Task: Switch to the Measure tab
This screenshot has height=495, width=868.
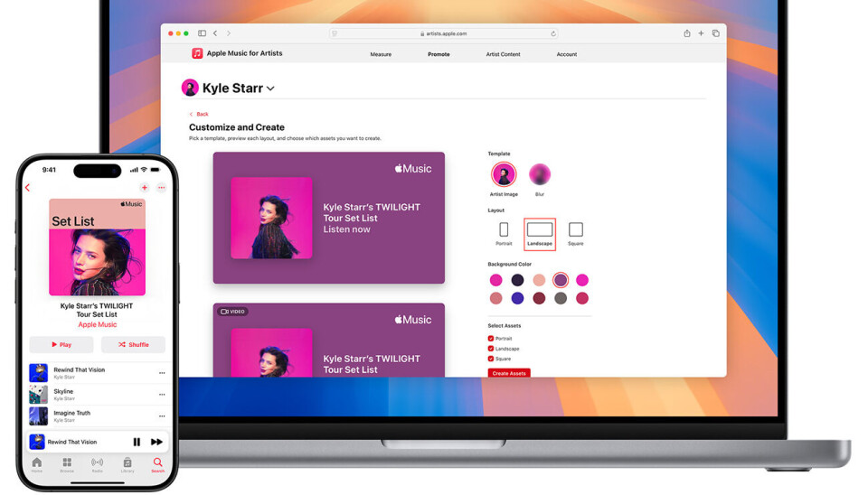Action: coord(381,54)
